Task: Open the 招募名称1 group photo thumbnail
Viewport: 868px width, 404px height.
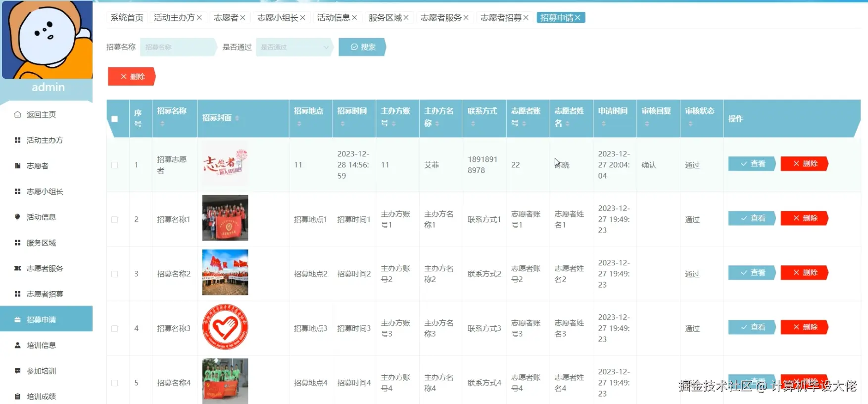Action: pos(225,218)
